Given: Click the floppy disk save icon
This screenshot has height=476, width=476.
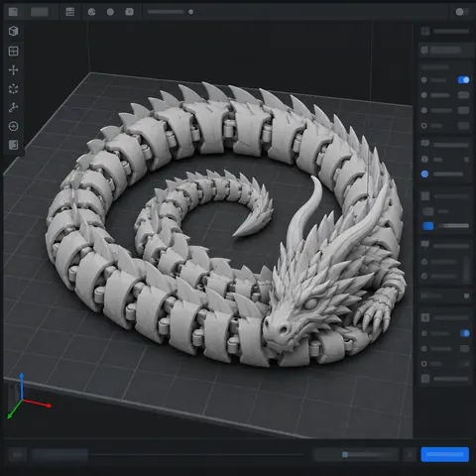Looking at the screenshot, I should (13, 12).
